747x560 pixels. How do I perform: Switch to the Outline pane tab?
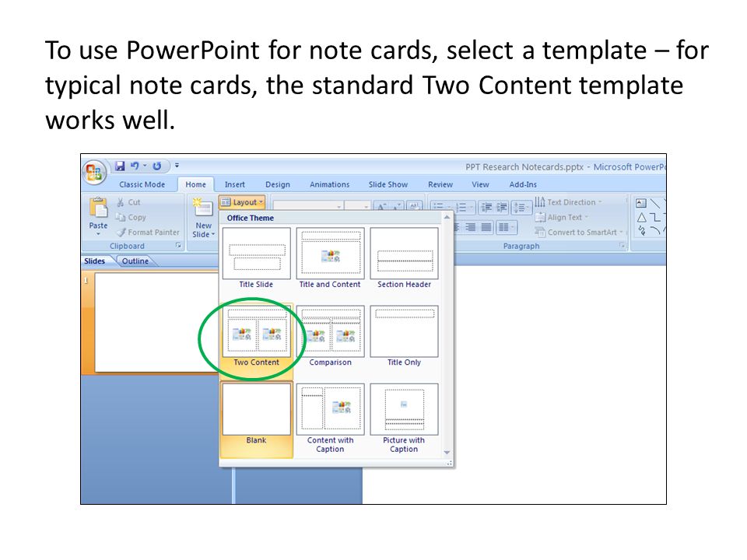(135, 261)
